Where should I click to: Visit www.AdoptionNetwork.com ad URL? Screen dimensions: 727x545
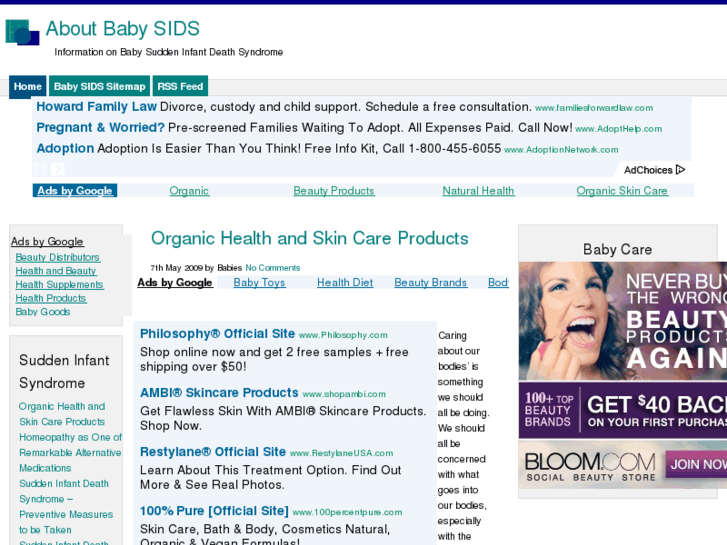pyautogui.click(x=561, y=150)
